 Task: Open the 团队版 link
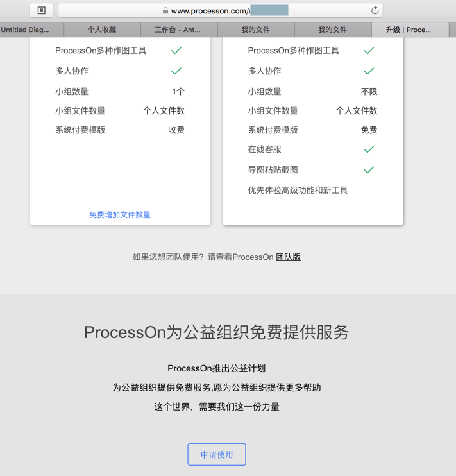click(288, 257)
